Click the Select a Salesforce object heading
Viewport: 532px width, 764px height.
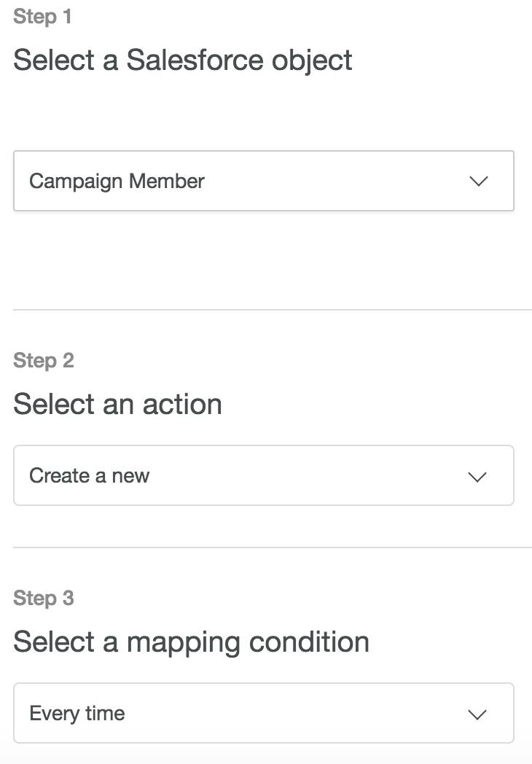[183, 61]
